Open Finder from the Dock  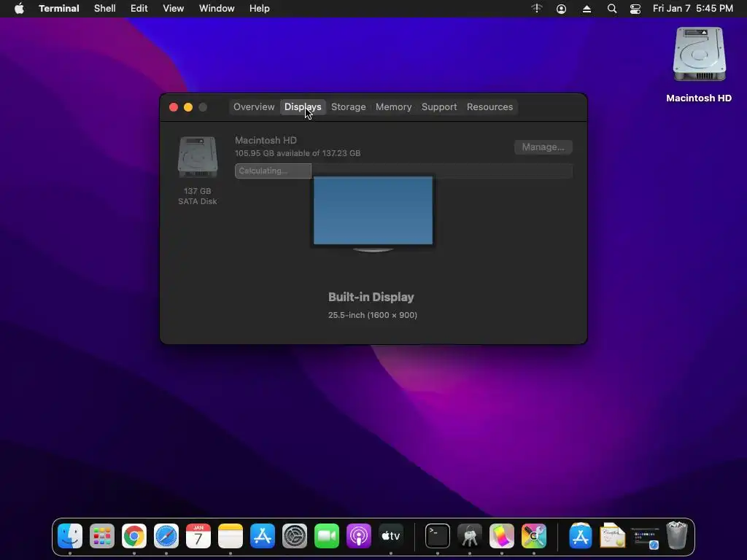coord(70,536)
